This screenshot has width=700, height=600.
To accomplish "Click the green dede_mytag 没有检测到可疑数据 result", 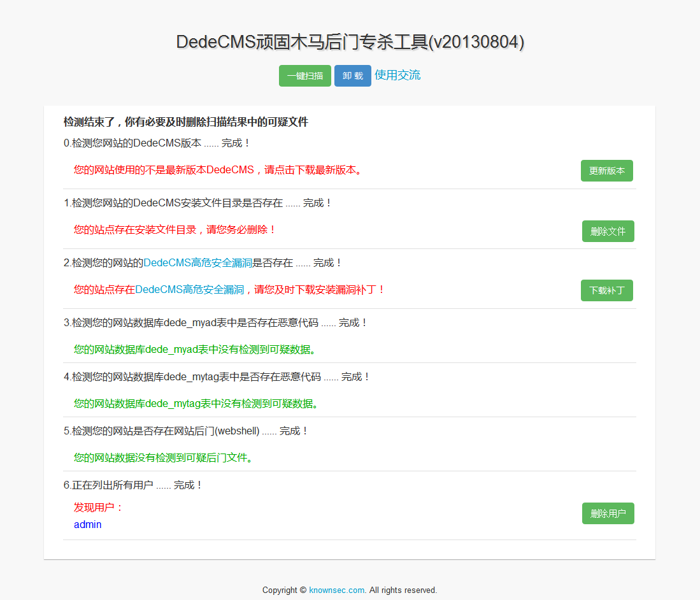I will tap(197, 404).
